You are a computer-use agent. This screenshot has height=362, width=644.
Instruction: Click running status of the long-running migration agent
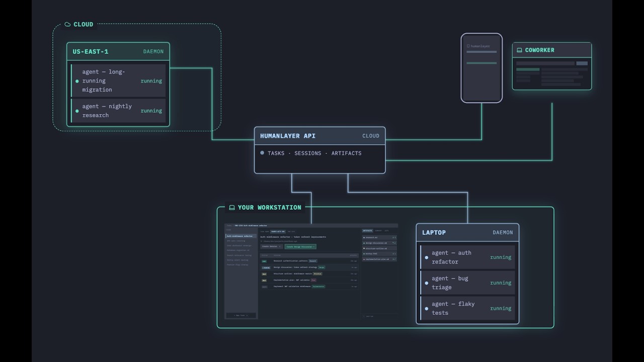151,81
